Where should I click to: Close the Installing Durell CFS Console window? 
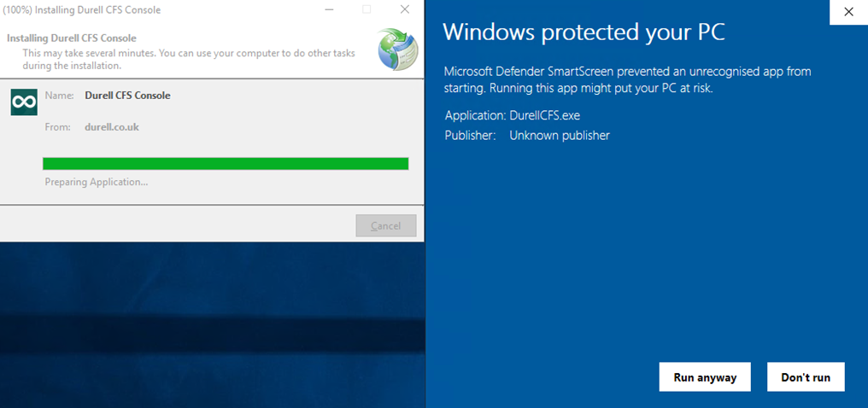405,9
